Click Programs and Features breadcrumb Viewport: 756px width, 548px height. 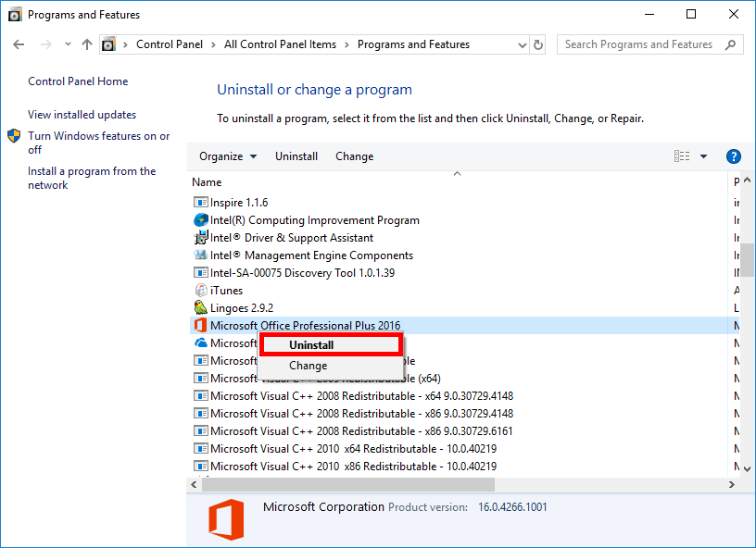(x=414, y=44)
